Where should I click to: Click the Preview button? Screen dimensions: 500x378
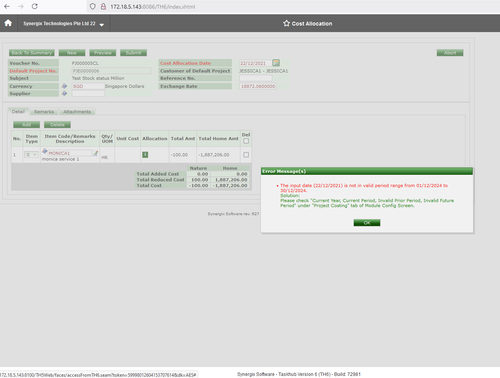click(103, 53)
